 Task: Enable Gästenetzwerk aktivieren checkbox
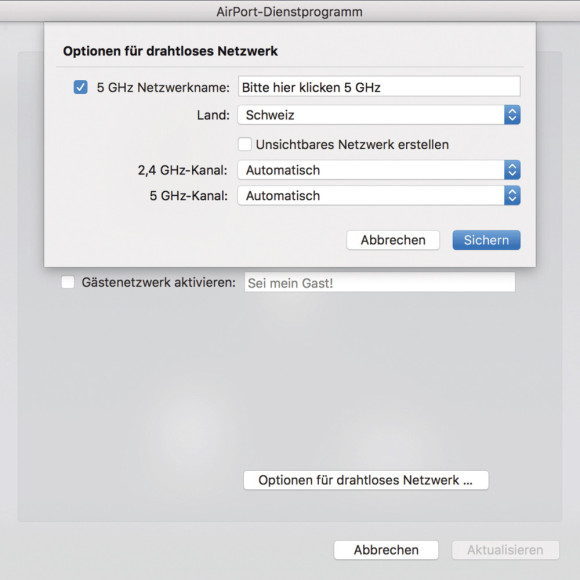(x=68, y=282)
